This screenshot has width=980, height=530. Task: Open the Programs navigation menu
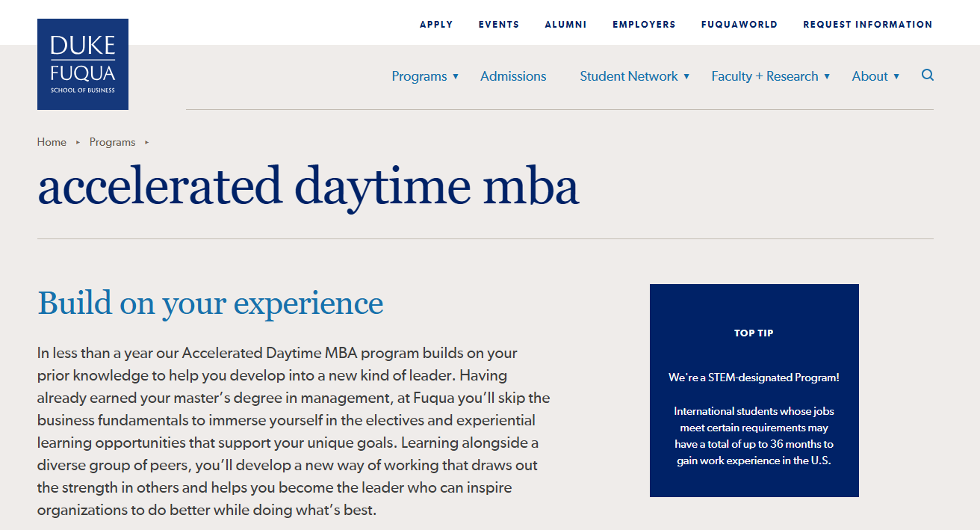point(419,76)
